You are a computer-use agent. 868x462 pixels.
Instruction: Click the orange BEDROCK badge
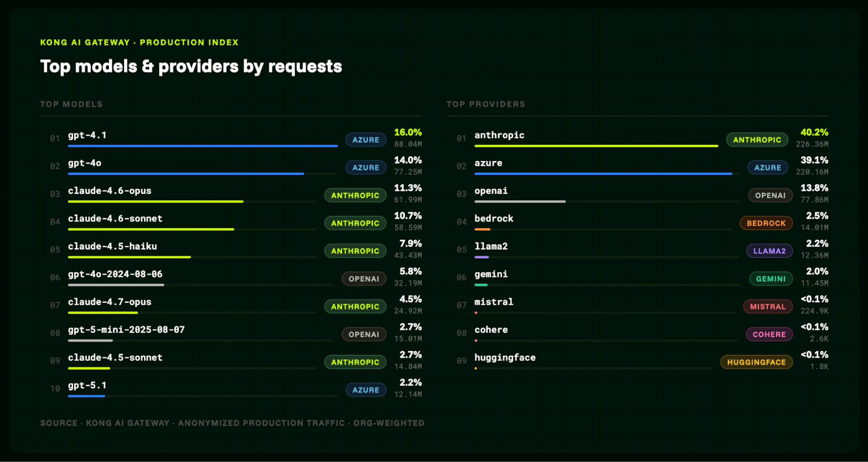coord(766,223)
